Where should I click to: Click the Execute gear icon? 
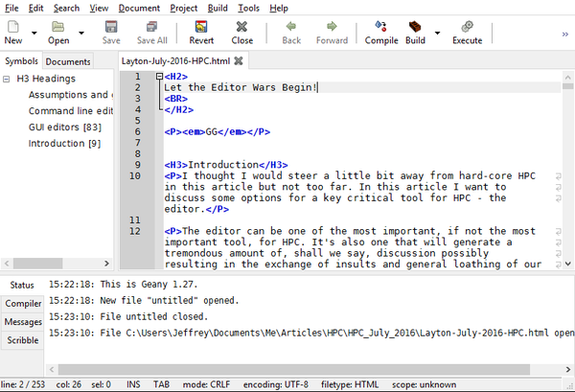click(x=468, y=27)
